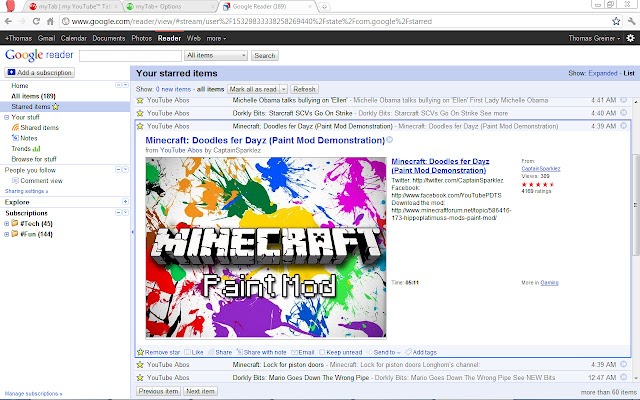
Task: Click the circle icon beside expanded article title
Action: pos(389,140)
